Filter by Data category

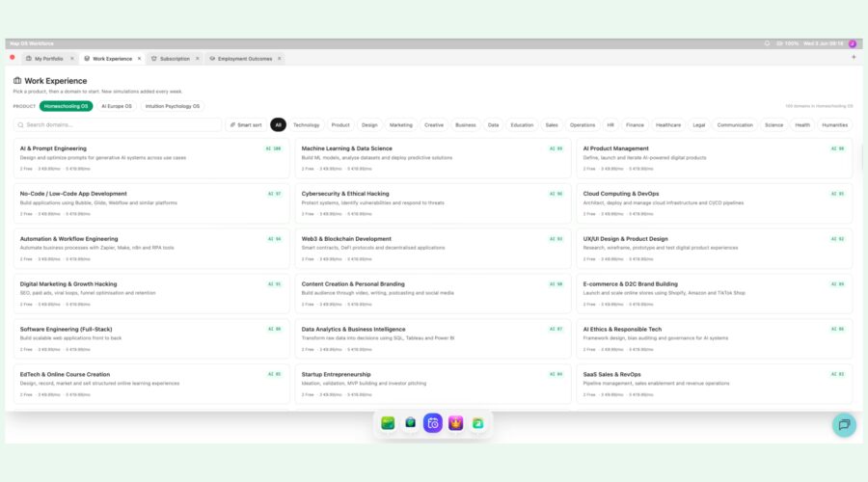tap(493, 125)
